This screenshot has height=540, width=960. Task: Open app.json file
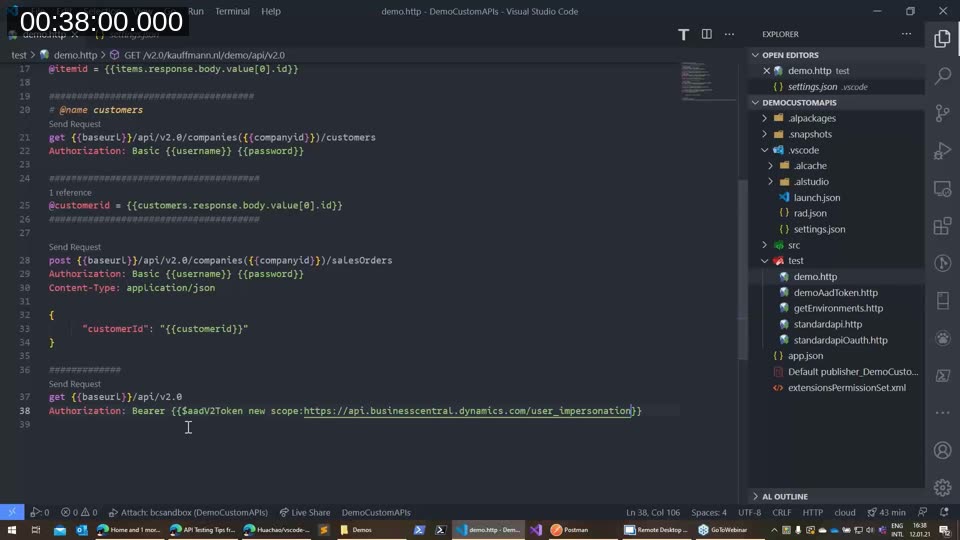(805, 356)
